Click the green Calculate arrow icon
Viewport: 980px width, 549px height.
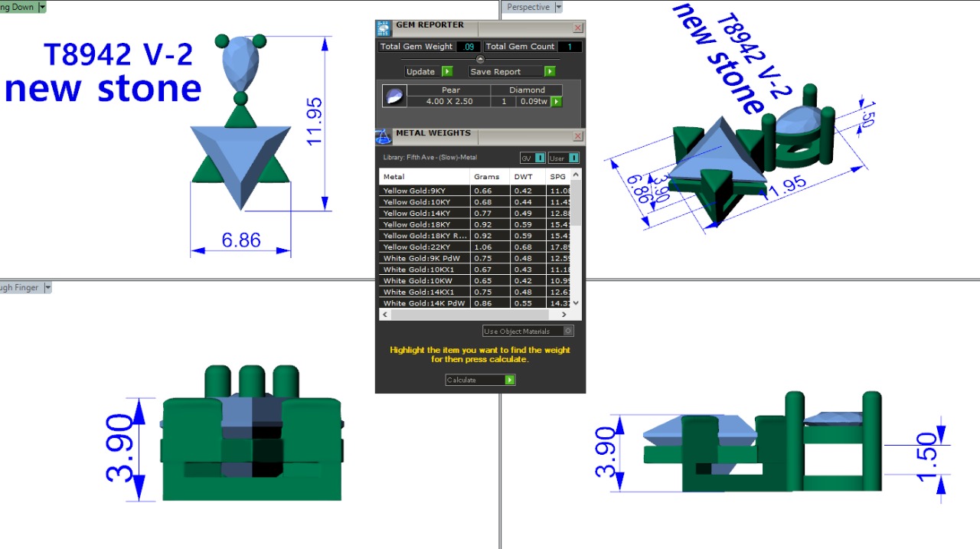click(x=510, y=380)
